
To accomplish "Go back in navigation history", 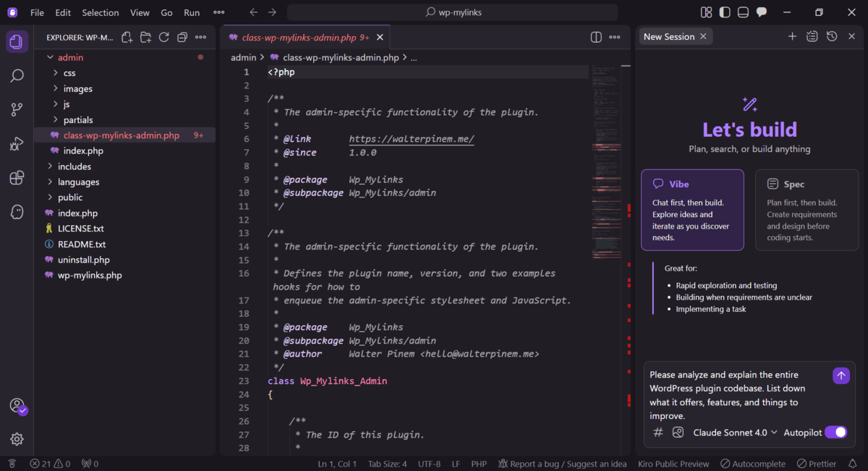I will click(x=253, y=12).
